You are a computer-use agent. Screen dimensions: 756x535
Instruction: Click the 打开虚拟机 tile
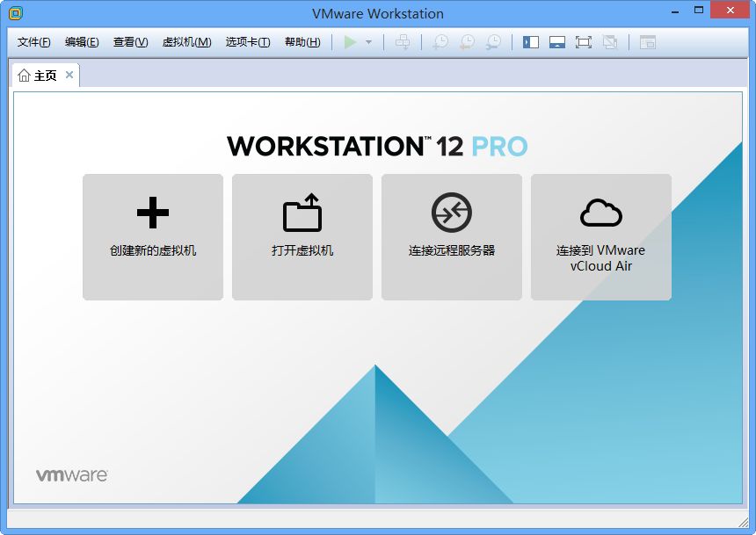point(302,237)
